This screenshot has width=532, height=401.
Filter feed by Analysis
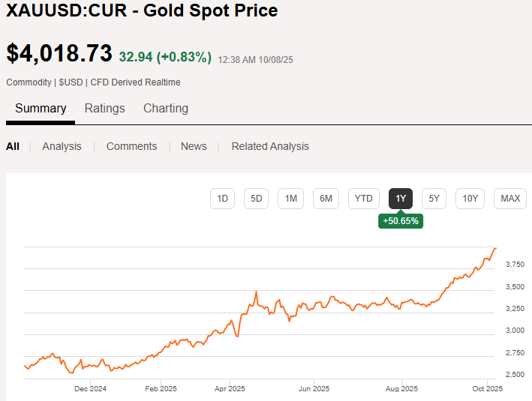click(x=62, y=146)
